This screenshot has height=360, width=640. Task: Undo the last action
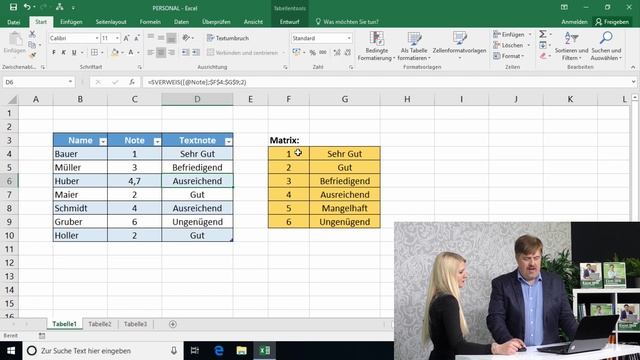27,7
